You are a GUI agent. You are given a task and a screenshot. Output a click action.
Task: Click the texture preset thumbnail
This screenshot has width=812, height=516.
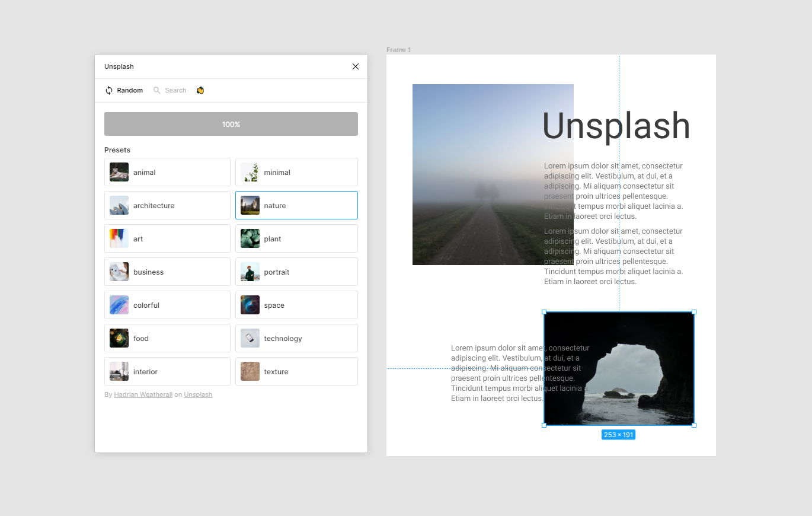pyautogui.click(x=250, y=371)
